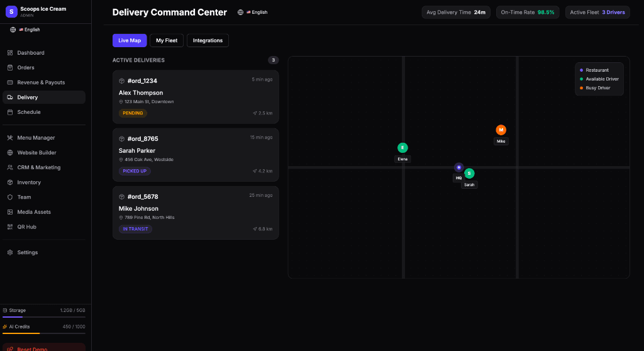The image size is (644, 351).
Task: Click the AI Credits progress bar
Action: click(43, 333)
